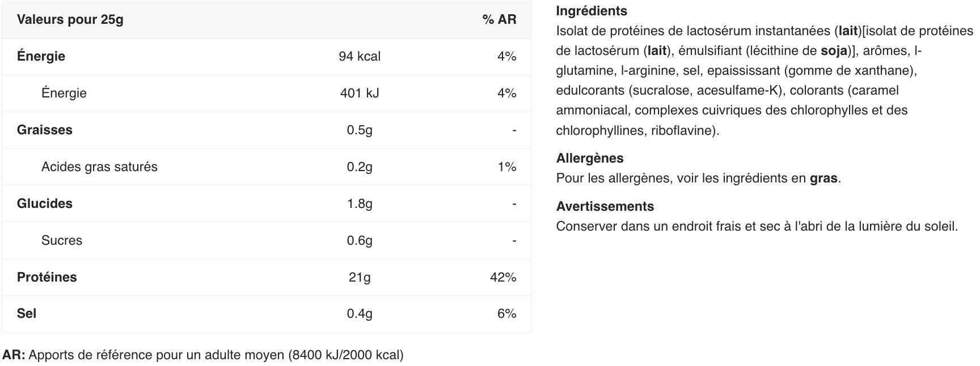
Task: Select the 401 kJ energy value
Action: (360, 93)
